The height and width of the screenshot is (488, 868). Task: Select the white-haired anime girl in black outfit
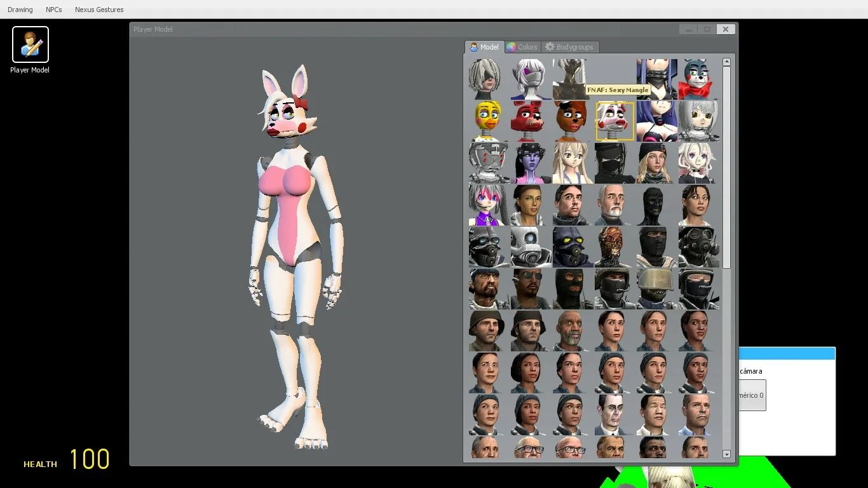(x=698, y=163)
